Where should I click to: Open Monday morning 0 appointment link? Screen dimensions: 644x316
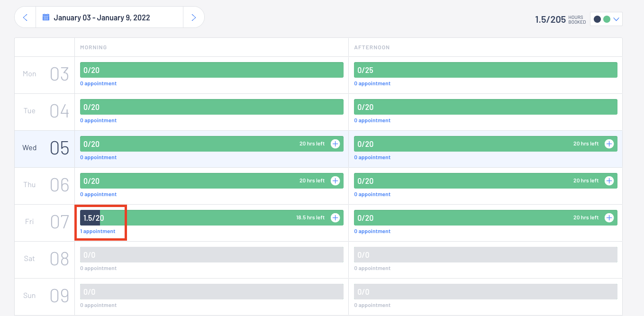pos(98,83)
